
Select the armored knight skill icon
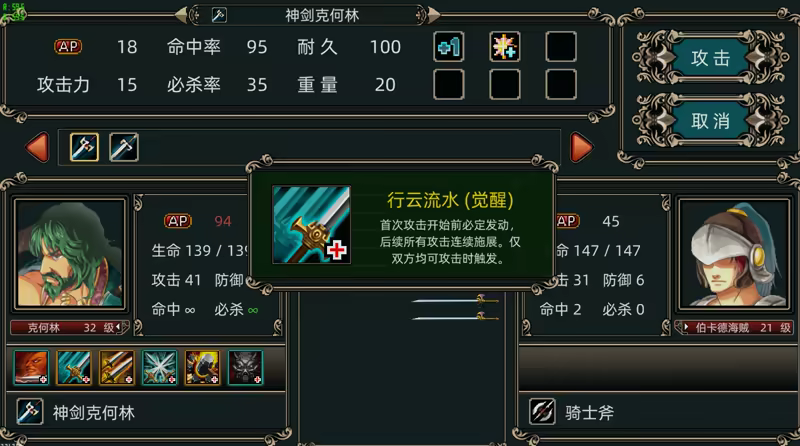tap(203, 367)
